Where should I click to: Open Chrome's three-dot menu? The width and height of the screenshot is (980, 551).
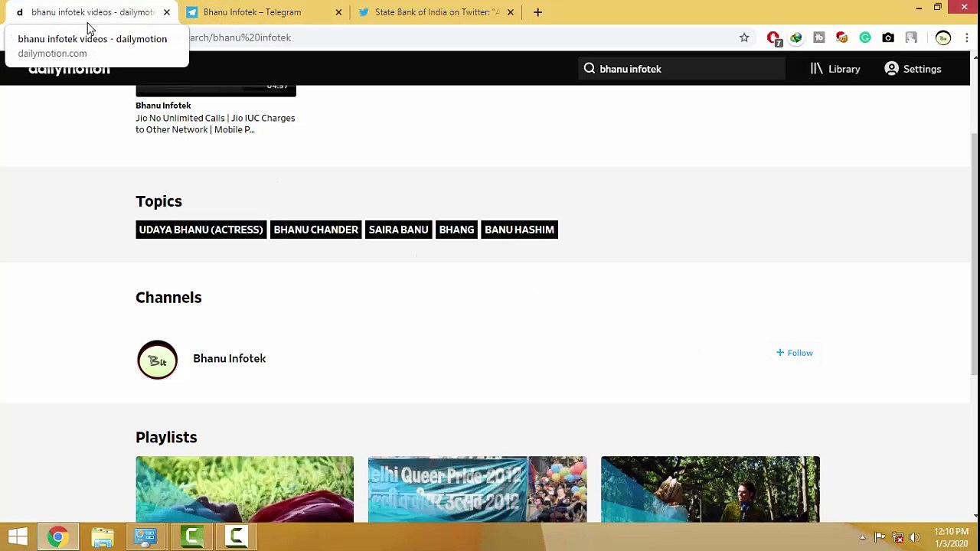click(x=967, y=37)
